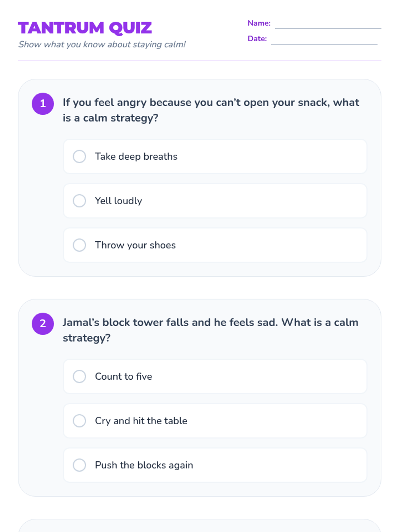Viewport: 399px width, 532px height.
Task: Click the 'TANTRUM QUIZ' heading
Action: click(x=85, y=28)
